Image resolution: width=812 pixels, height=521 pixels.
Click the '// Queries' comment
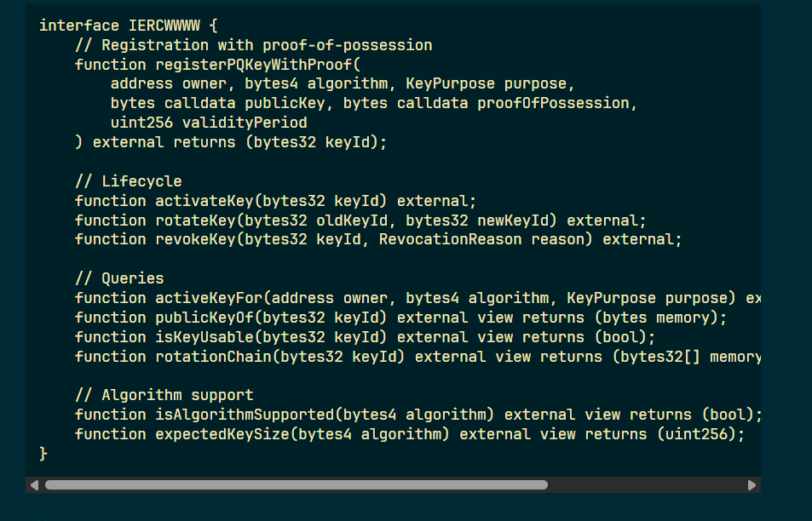(119, 278)
